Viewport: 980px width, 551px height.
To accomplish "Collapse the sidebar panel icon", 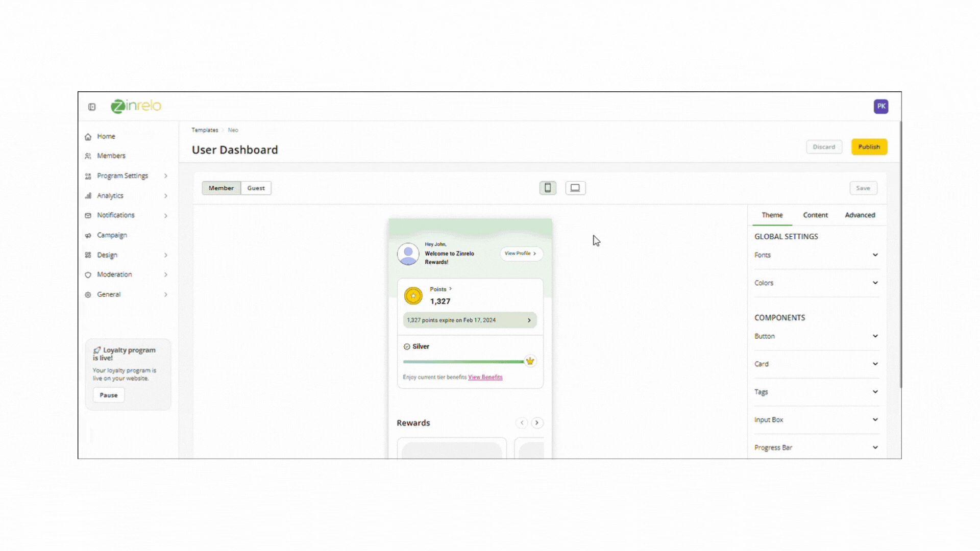I will pos(92,107).
